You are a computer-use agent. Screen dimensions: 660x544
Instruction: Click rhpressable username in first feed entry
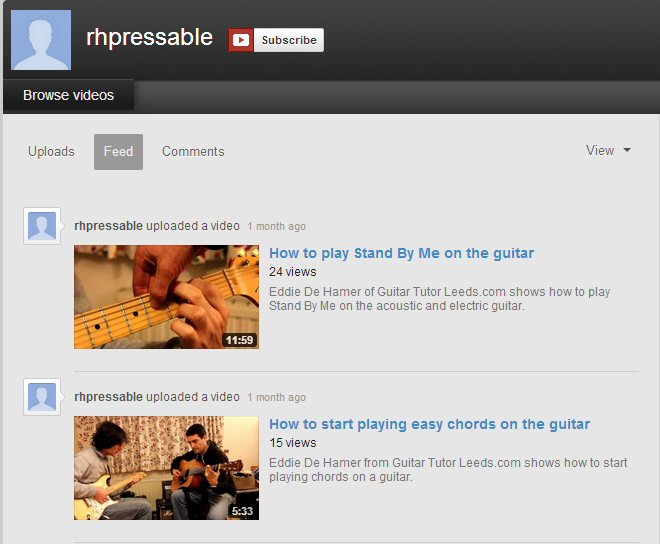(x=108, y=226)
